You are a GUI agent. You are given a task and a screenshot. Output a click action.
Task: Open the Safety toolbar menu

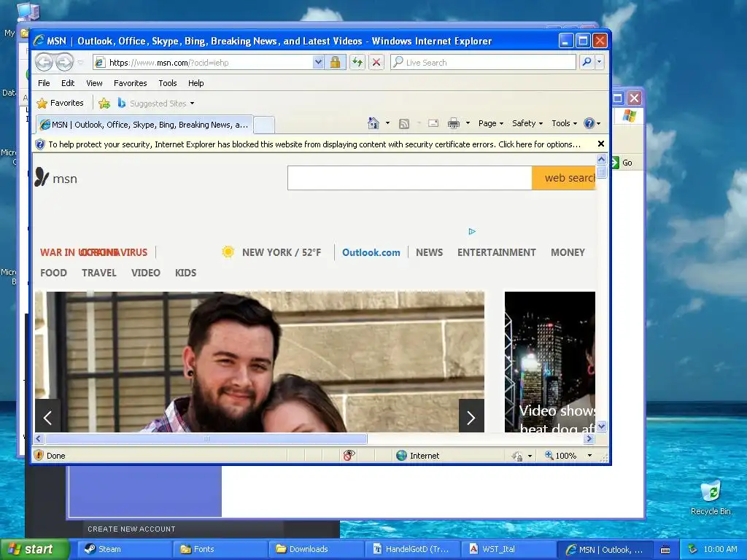[527, 123]
